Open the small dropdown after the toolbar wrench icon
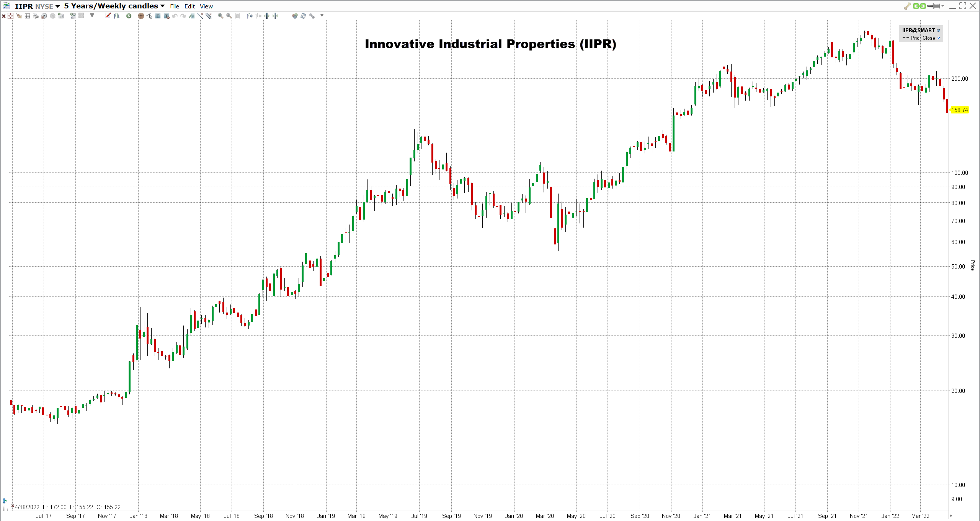 click(322, 15)
